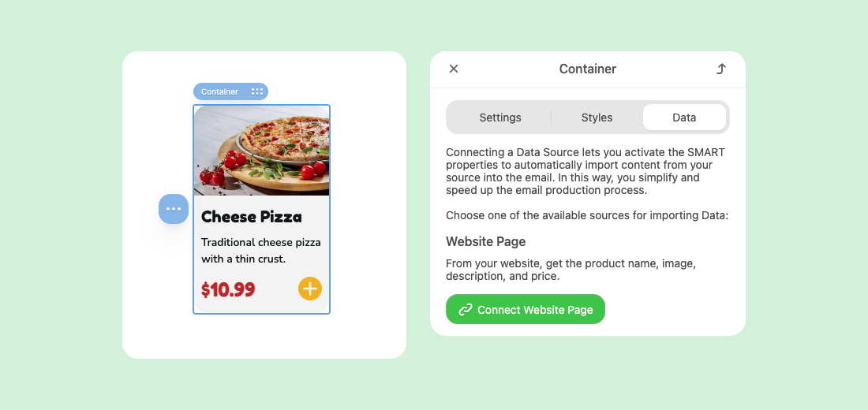Select the Cheese Pizza heading text
Viewport: 868px width, 410px height.
click(x=251, y=217)
